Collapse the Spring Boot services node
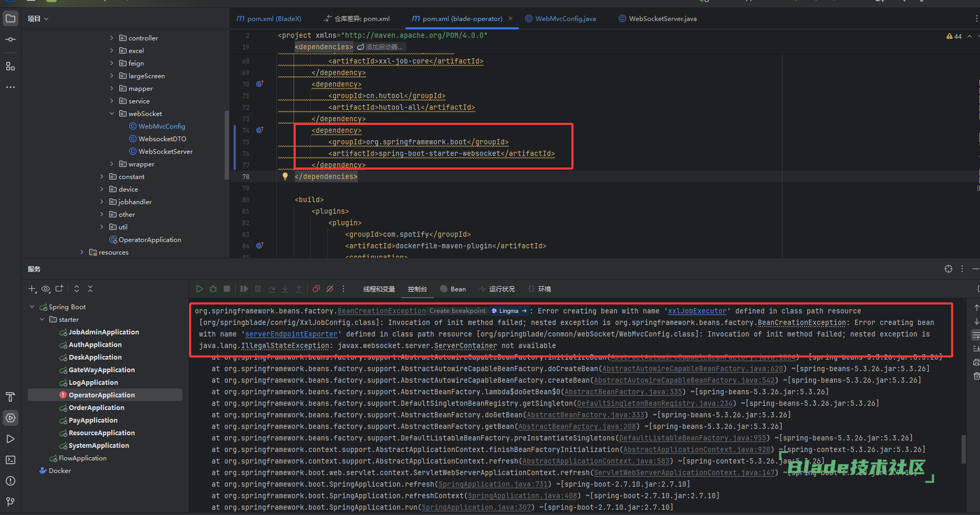This screenshot has height=515, width=980. pyautogui.click(x=32, y=307)
